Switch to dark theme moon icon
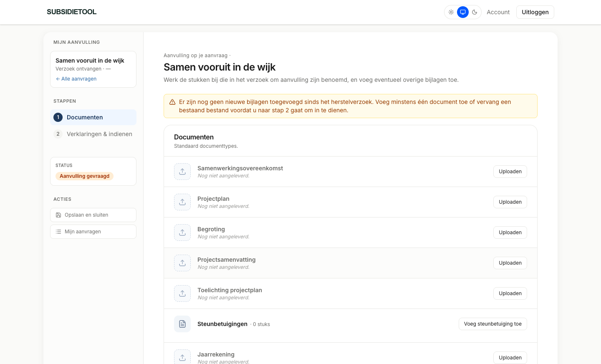The image size is (601, 364). click(475, 12)
